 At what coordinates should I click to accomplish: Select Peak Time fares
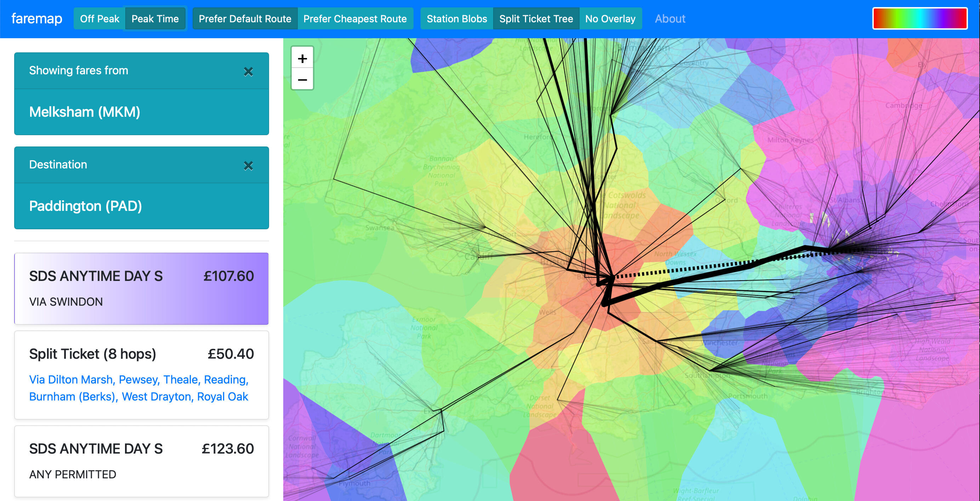(155, 19)
